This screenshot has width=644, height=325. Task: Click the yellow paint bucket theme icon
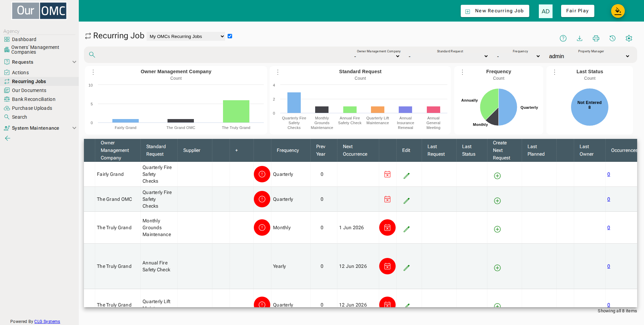tap(618, 11)
